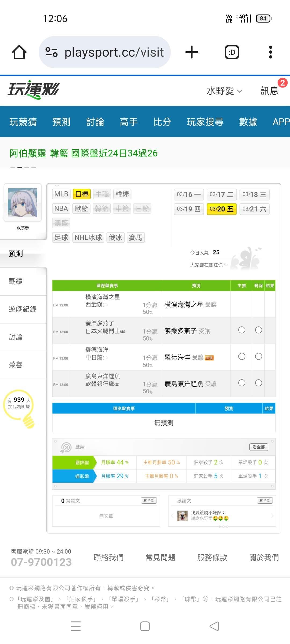Tap Android recent apps menu button
This screenshot has height=644, width=290.
(76, 626)
